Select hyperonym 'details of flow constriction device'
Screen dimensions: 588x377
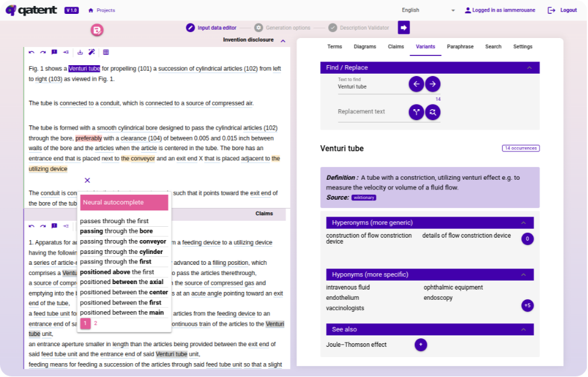tap(466, 236)
